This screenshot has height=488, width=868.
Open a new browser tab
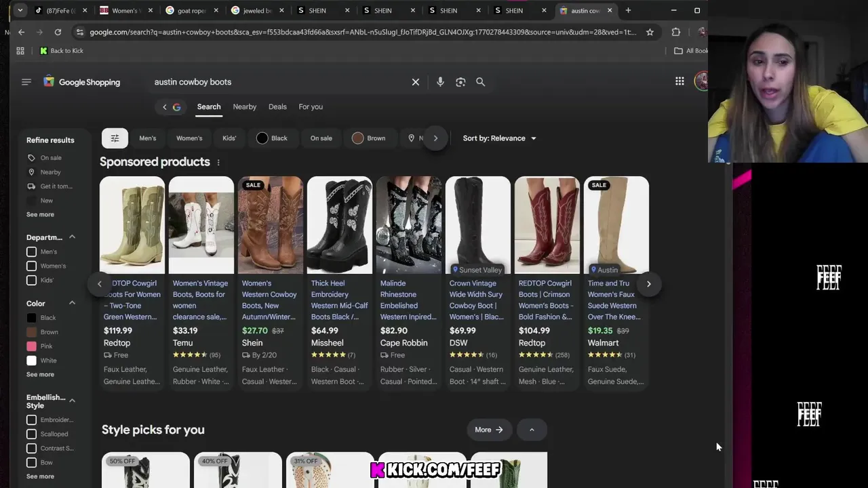[x=628, y=10]
